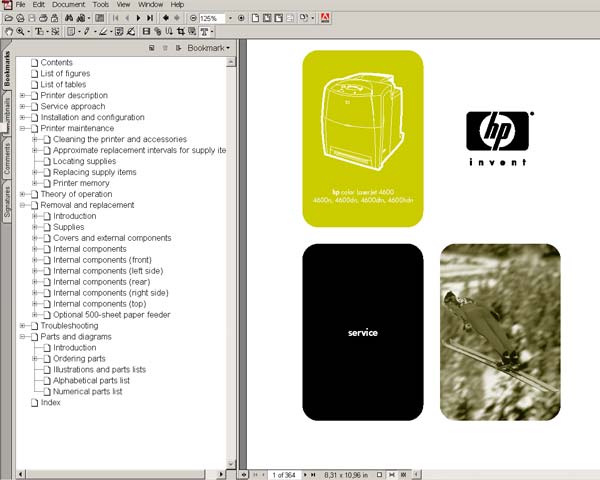Switch to the Signatures side tab
This screenshot has height=480, width=600.
[7, 202]
